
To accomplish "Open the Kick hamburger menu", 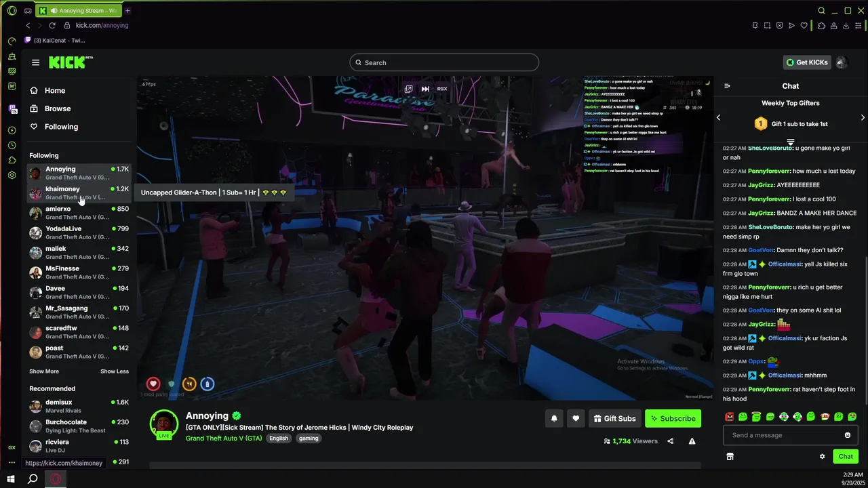I will 35,62.
